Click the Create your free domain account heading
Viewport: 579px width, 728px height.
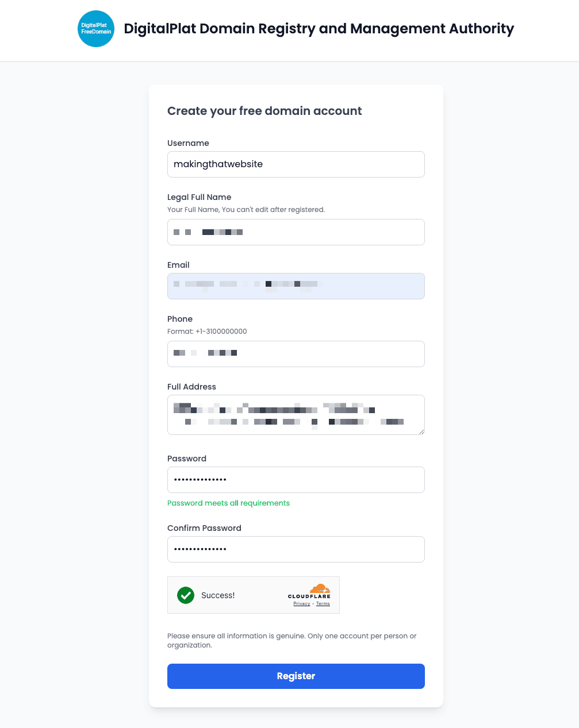click(x=264, y=111)
